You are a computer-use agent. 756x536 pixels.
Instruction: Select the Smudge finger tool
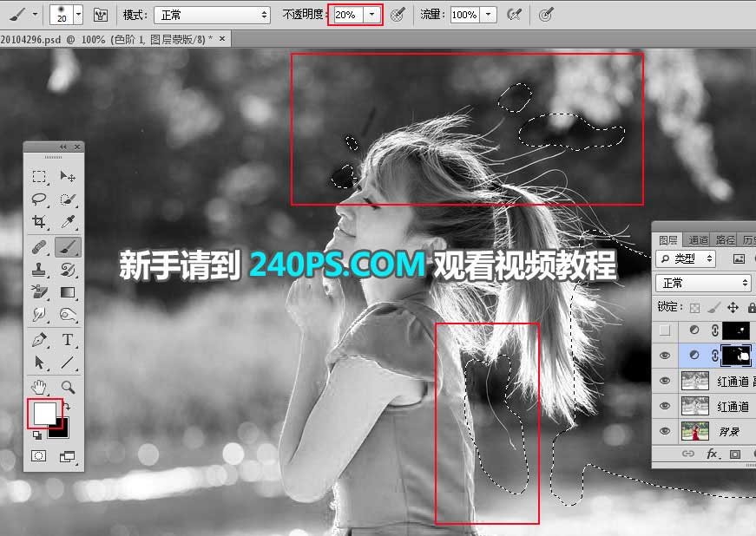pyautogui.click(x=40, y=315)
